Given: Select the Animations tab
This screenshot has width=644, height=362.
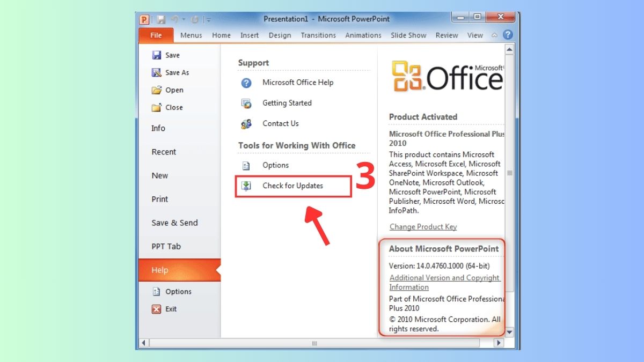Looking at the screenshot, I should [x=363, y=35].
